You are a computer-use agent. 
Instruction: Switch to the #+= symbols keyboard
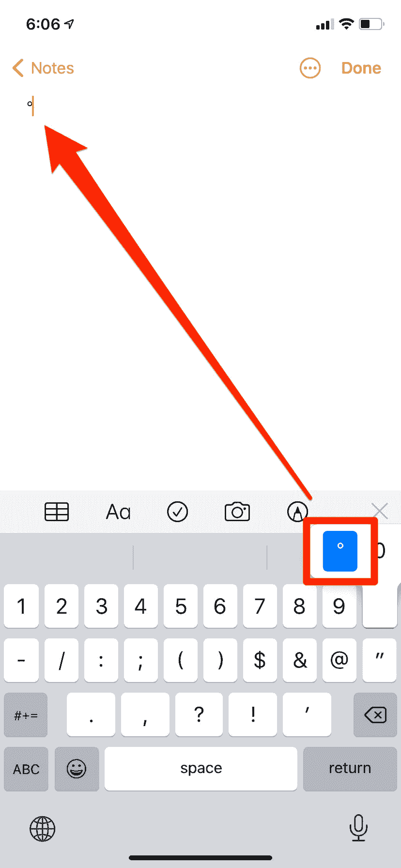pyautogui.click(x=26, y=714)
